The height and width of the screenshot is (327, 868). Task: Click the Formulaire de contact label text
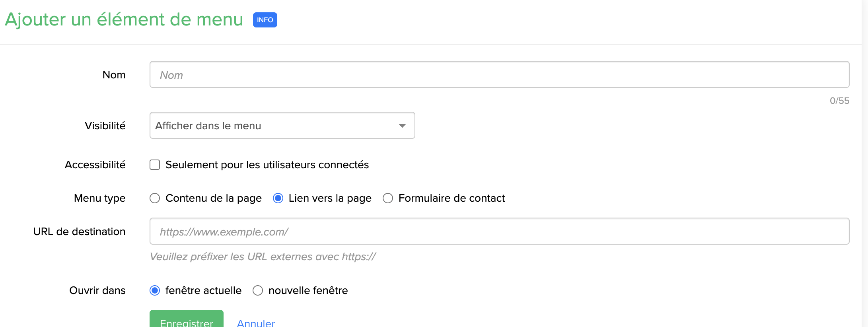[452, 198]
